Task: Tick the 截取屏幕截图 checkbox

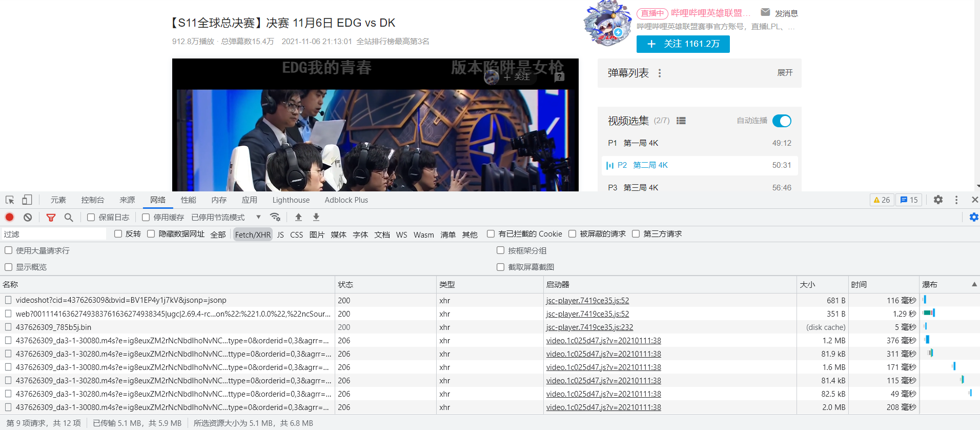Action: [500, 267]
